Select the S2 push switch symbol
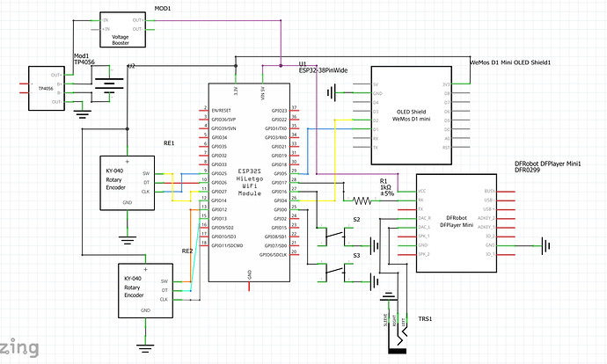The image size is (607, 364). (x=335, y=237)
